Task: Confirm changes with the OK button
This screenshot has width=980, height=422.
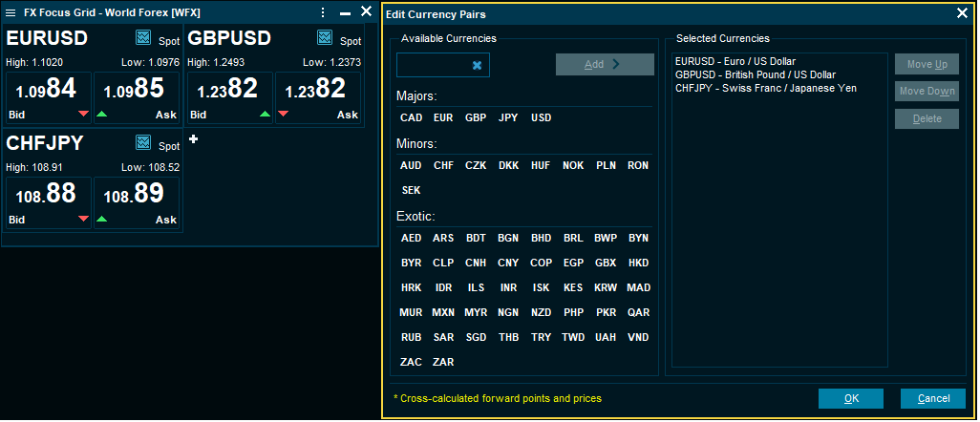Action: pyautogui.click(x=851, y=398)
